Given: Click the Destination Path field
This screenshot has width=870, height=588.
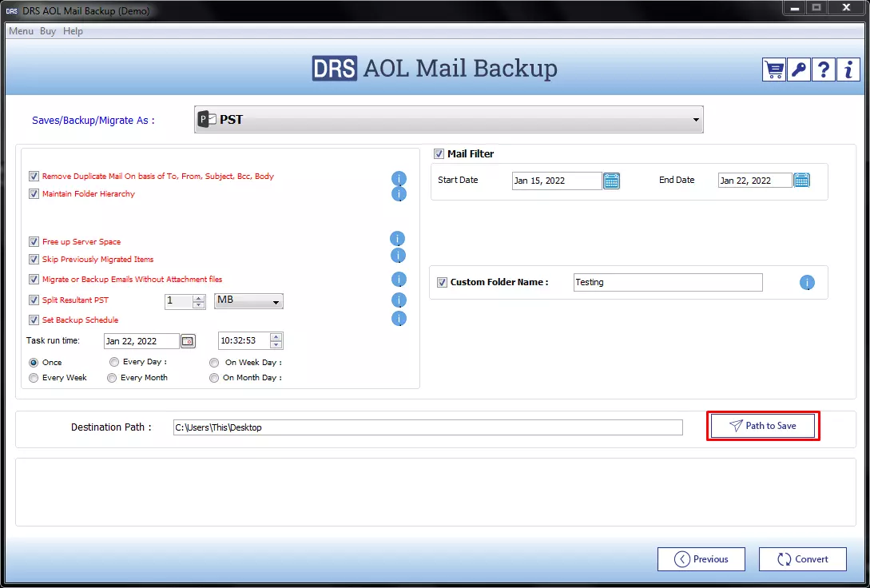Looking at the screenshot, I should pyautogui.click(x=427, y=427).
